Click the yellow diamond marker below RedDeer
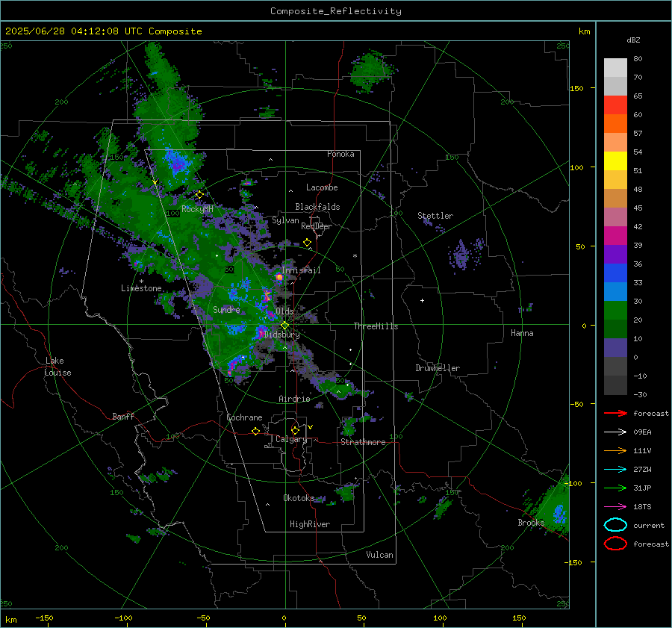 tap(307, 243)
